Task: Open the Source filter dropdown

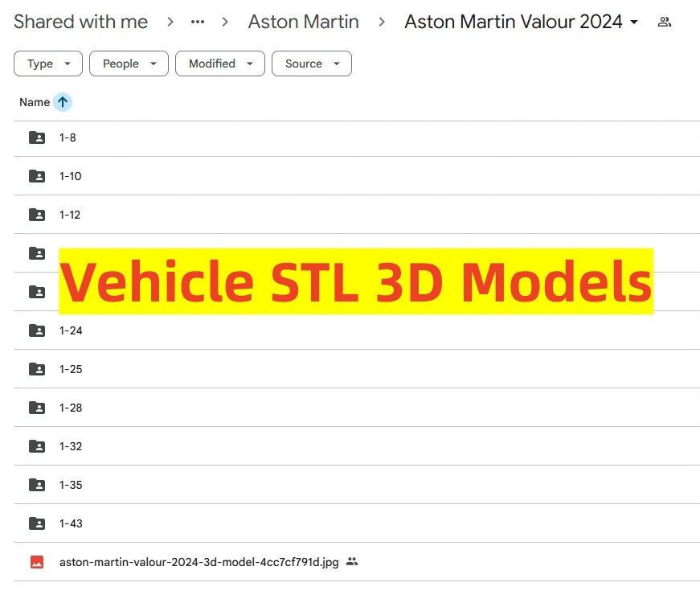Action: (312, 64)
